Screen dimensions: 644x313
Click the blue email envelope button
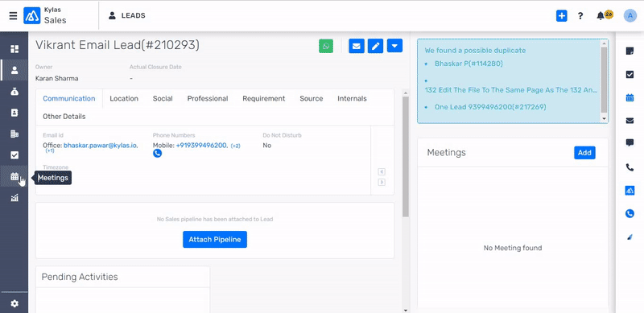point(357,46)
